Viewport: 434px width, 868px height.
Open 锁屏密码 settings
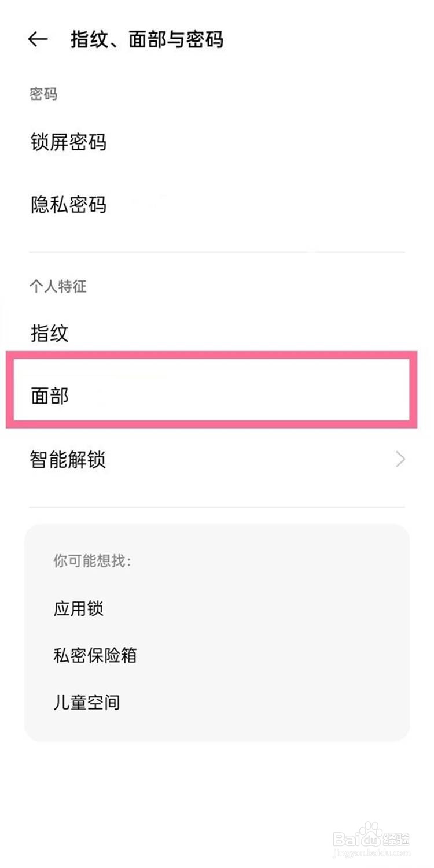point(68,142)
